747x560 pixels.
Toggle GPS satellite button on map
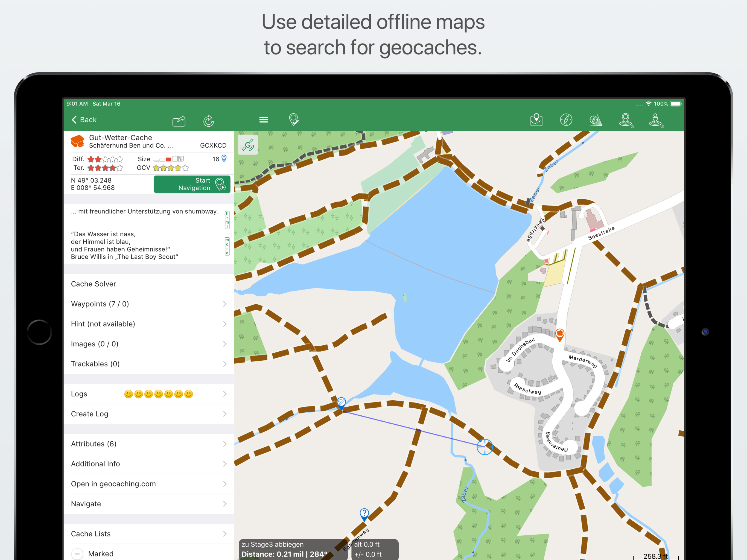(248, 145)
